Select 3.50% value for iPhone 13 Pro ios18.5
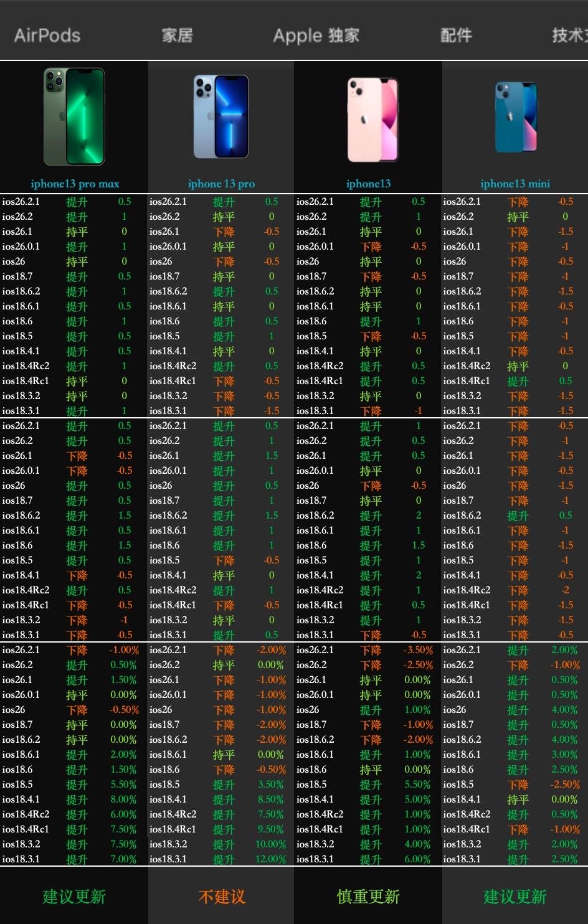 point(271,785)
